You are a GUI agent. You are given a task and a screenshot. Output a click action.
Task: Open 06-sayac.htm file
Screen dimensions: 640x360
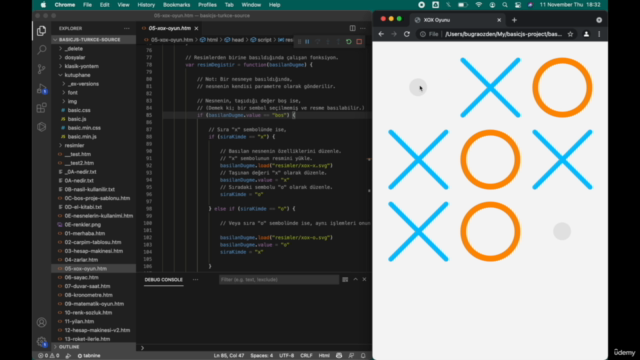point(82,277)
